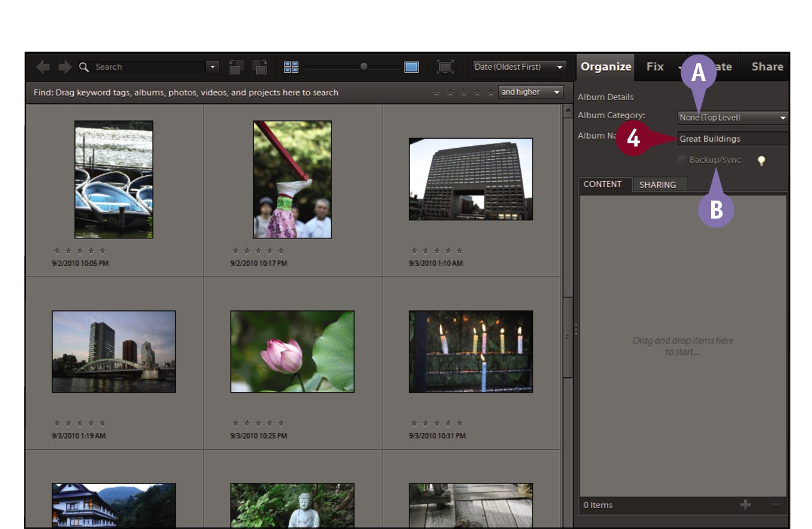Rate the 9/2/2010 10:05 PM photo five stars
Viewport: 812px width, 529px height.
(102, 251)
